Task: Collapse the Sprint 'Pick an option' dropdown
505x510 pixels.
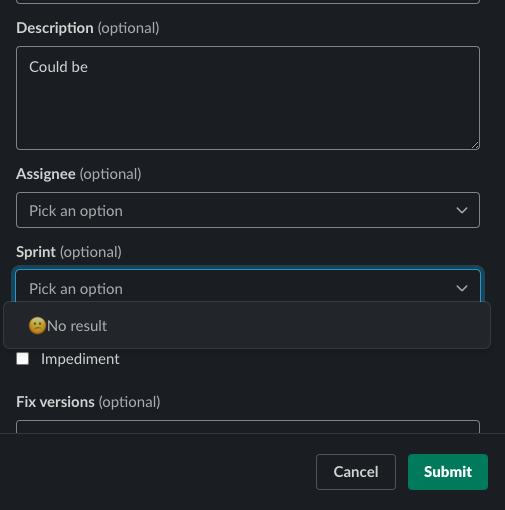Action: point(248,287)
